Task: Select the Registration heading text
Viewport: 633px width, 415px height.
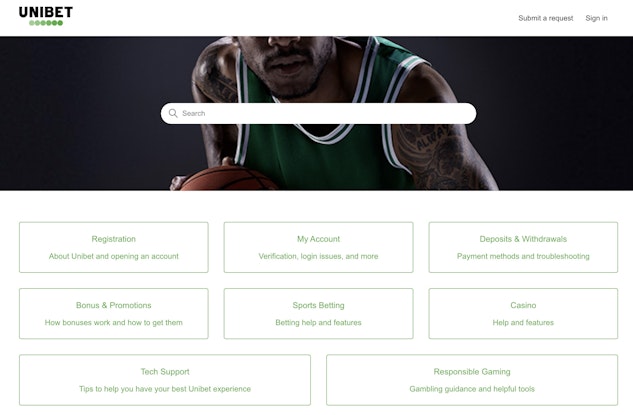Action: (x=113, y=239)
